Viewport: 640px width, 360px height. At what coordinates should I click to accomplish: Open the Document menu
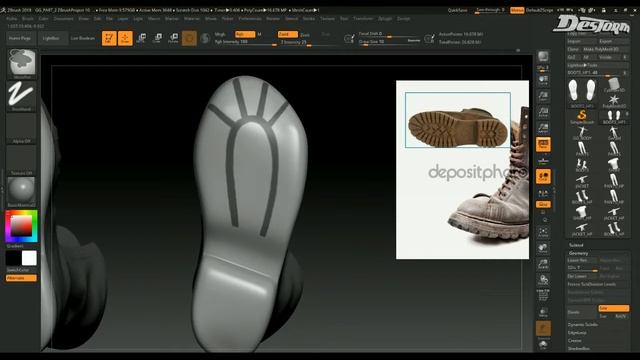pos(64,18)
